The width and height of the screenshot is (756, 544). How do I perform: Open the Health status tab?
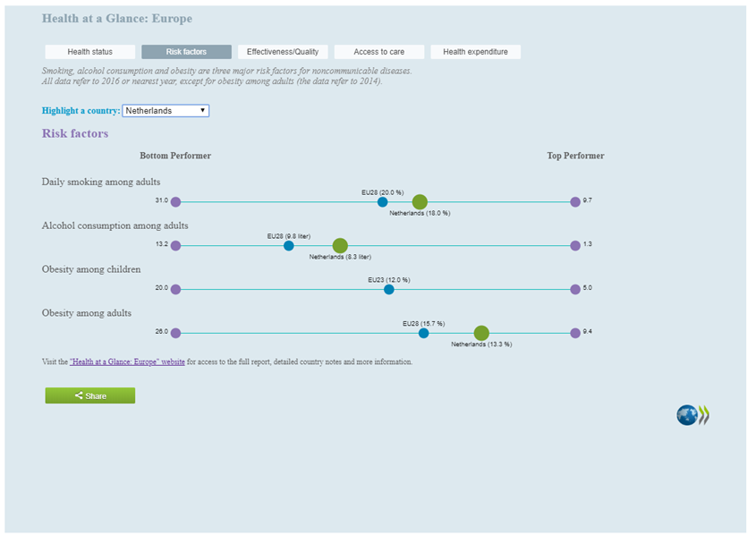pyautogui.click(x=90, y=52)
